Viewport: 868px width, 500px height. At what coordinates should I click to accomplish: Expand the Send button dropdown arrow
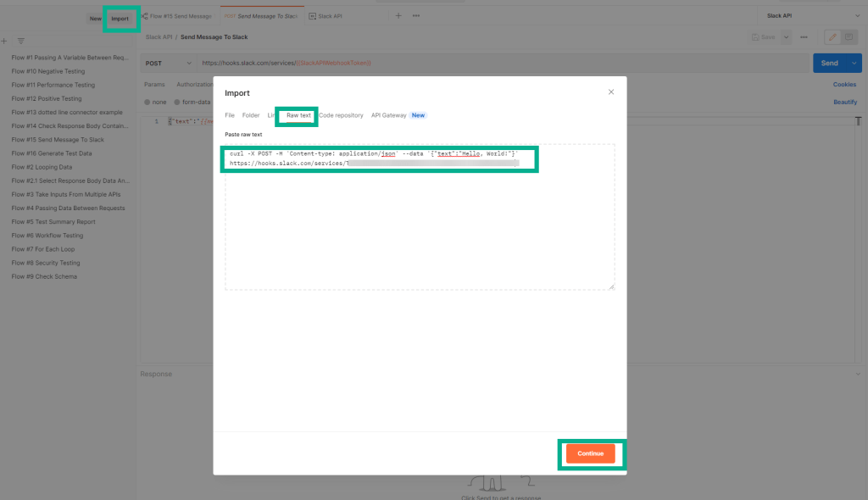854,63
